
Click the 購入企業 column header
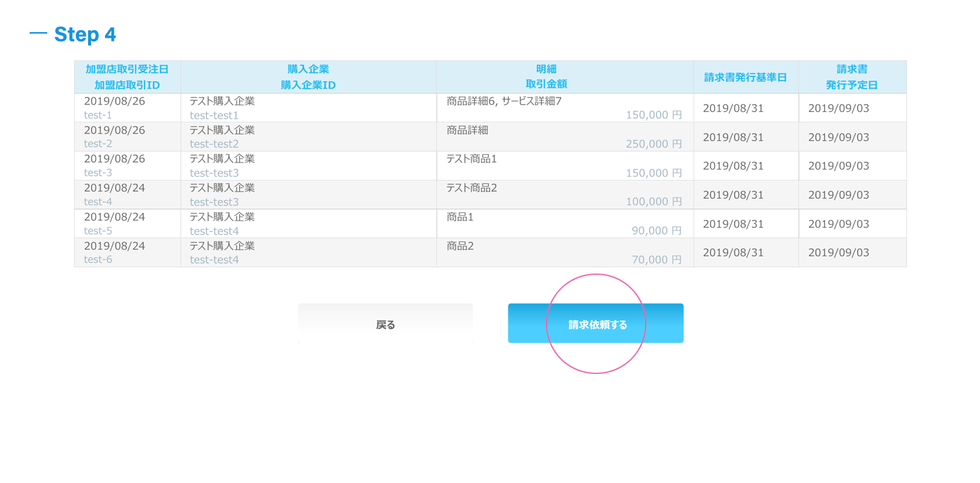(x=308, y=69)
